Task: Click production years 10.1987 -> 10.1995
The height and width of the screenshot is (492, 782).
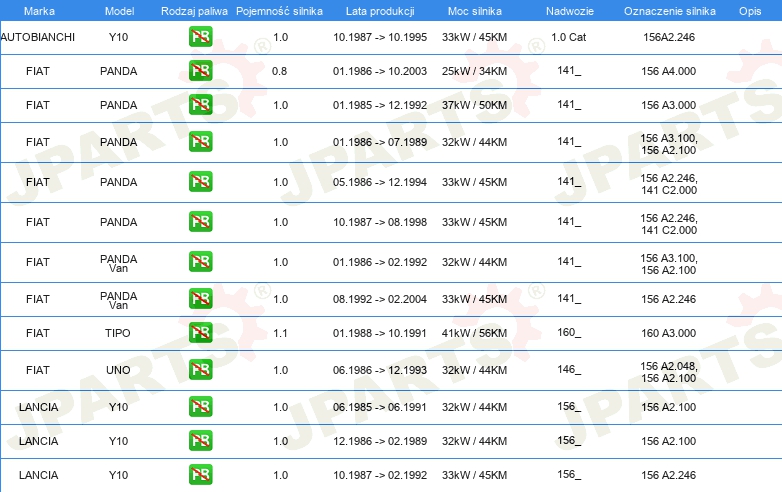Action: [x=380, y=37]
